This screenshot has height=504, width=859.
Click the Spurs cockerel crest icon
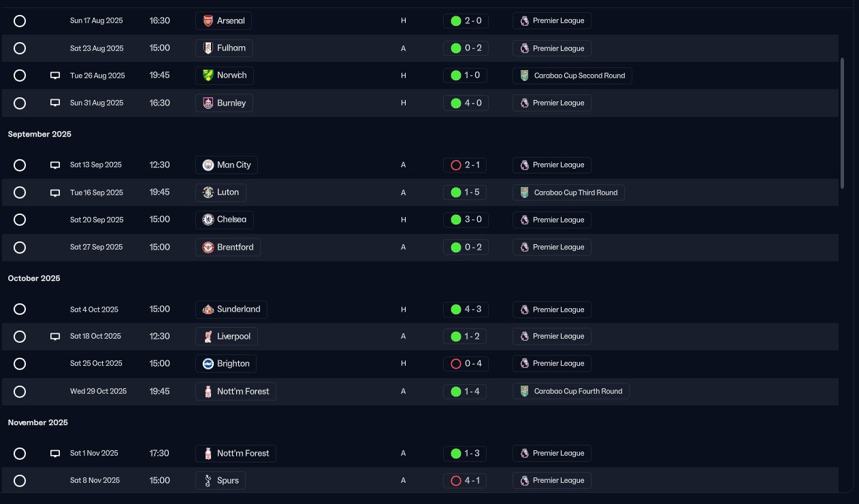click(208, 481)
